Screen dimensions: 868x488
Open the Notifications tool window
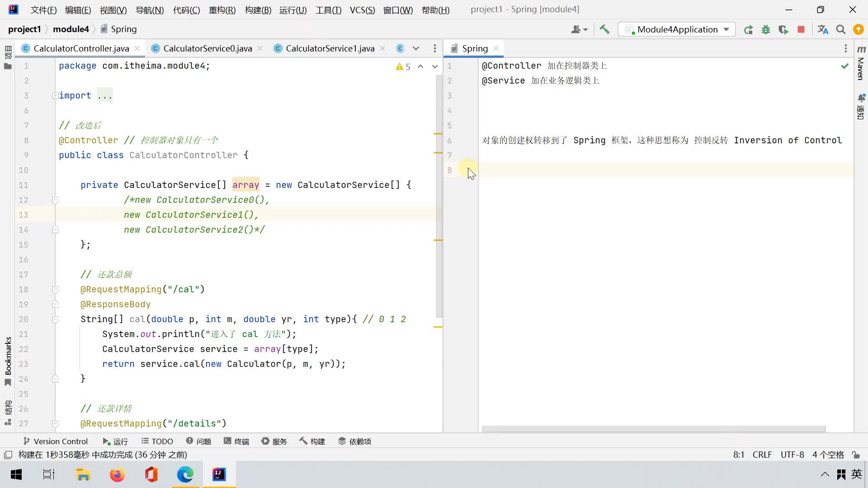click(861, 106)
